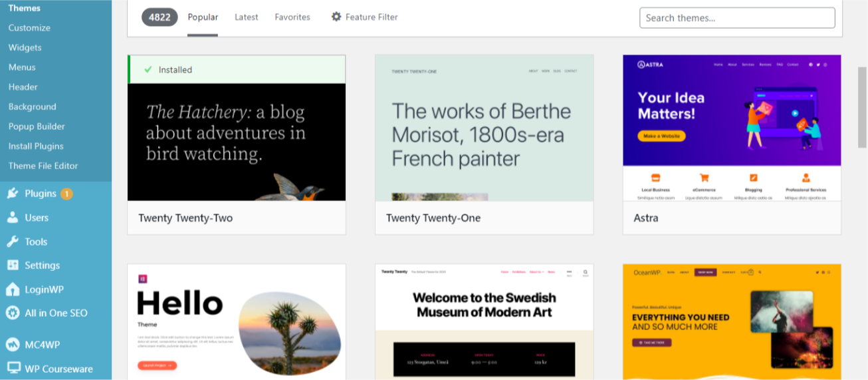Focus the Search themes input field
The height and width of the screenshot is (380, 868).
click(737, 18)
